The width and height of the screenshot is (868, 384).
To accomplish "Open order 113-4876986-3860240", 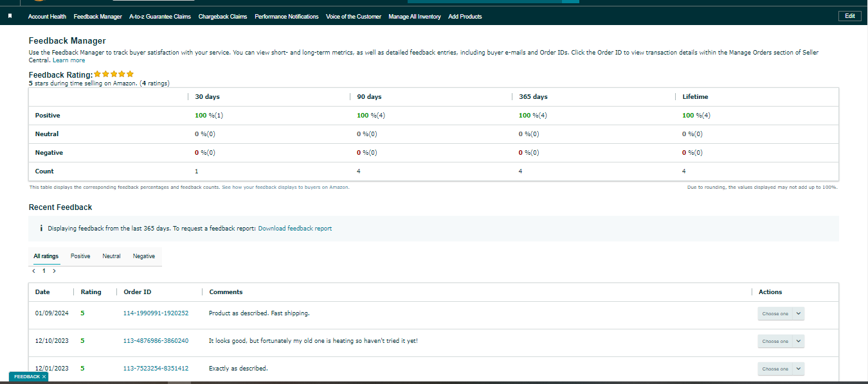I will pyautogui.click(x=156, y=341).
